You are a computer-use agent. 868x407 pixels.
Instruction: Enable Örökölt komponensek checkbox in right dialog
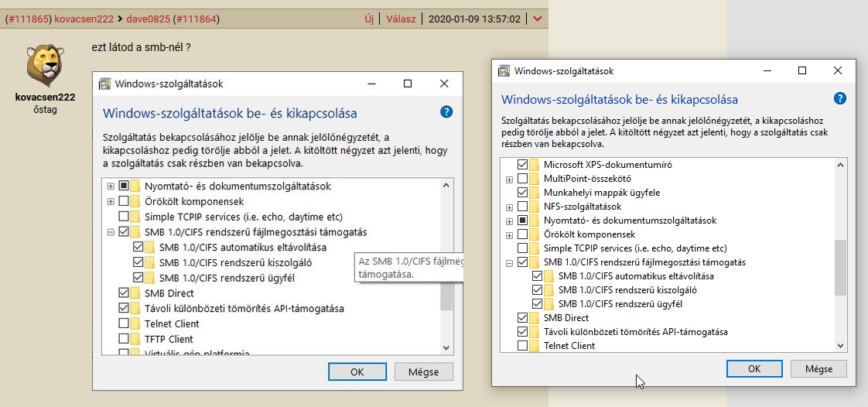[522, 234]
